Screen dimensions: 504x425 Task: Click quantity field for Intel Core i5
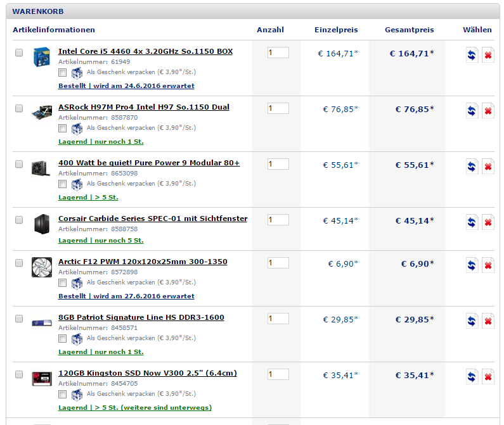(x=278, y=53)
